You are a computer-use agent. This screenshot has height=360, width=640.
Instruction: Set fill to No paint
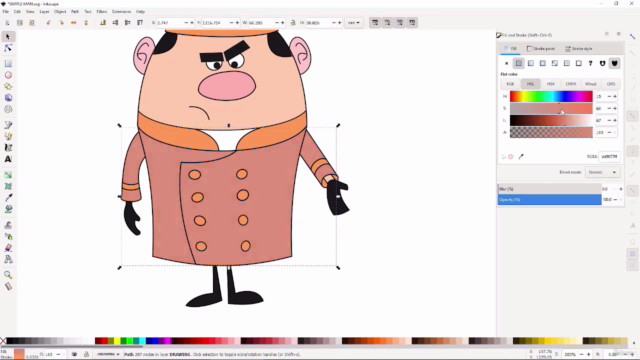tap(507, 63)
